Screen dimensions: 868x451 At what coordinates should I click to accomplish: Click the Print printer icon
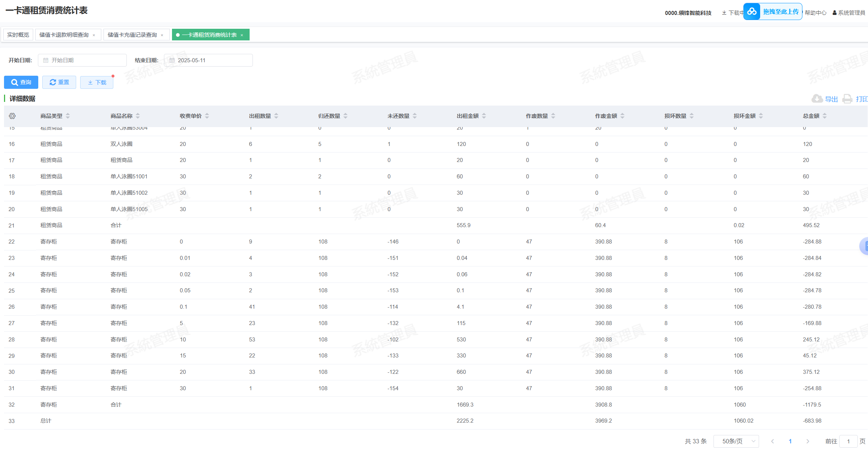(x=848, y=99)
